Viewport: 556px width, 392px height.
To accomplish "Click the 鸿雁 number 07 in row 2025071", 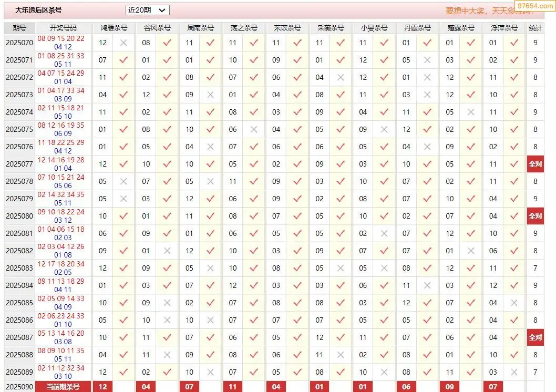I will pos(103,60).
